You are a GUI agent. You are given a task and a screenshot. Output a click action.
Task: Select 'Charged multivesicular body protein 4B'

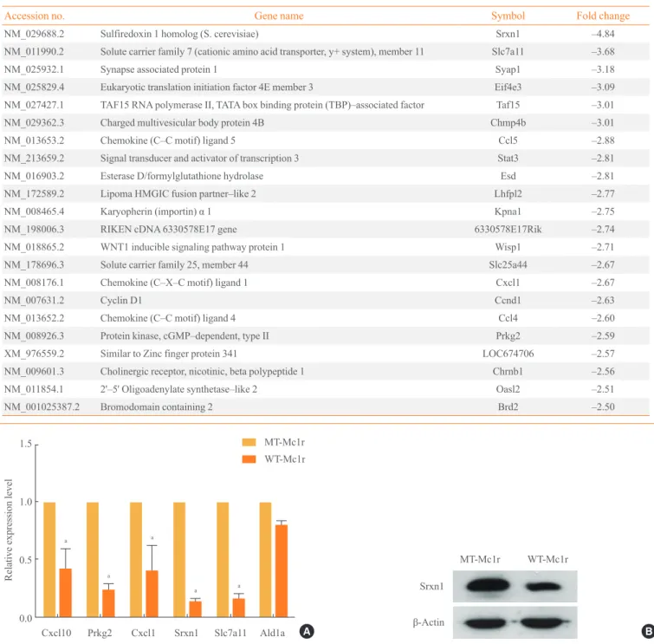coord(182,123)
